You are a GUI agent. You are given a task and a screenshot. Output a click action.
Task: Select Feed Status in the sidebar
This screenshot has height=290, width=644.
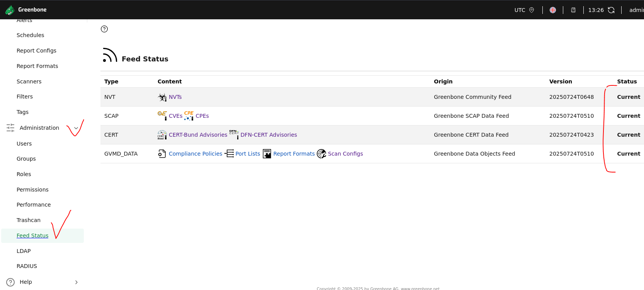32,236
